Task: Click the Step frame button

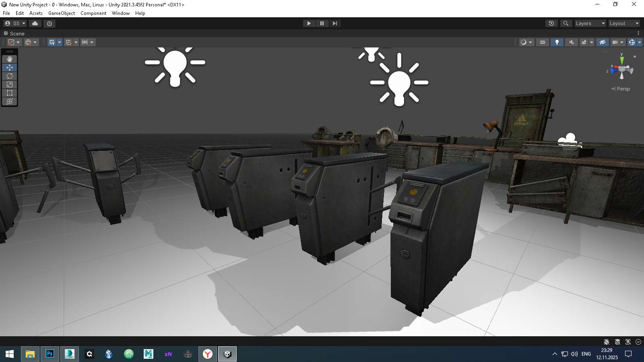Action: pos(335,23)
